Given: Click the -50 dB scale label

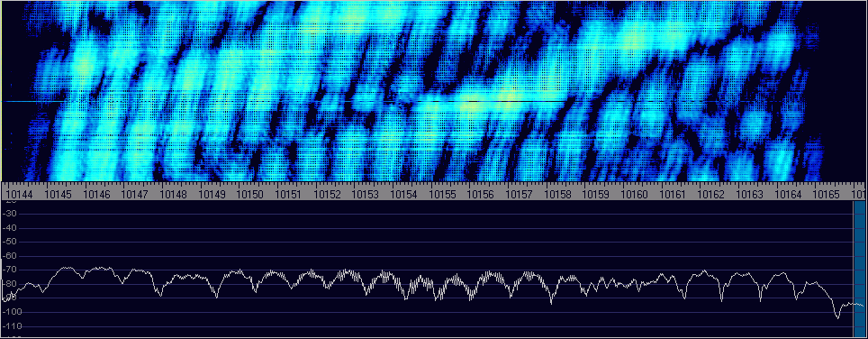Looking at the screenshot, I should [x=11, y=242].
